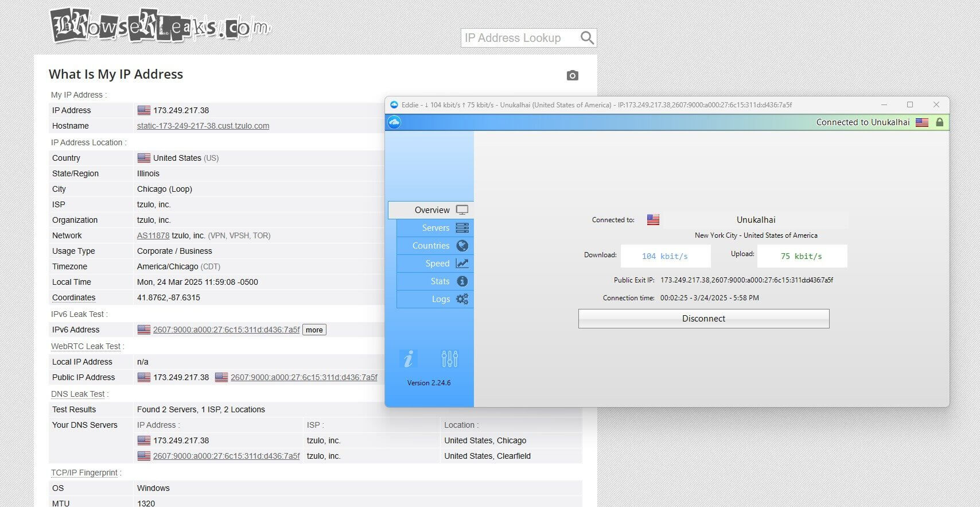980x507 pixels.
Task: Click the magnifier search icon
Action: click(x=586, y=38)
